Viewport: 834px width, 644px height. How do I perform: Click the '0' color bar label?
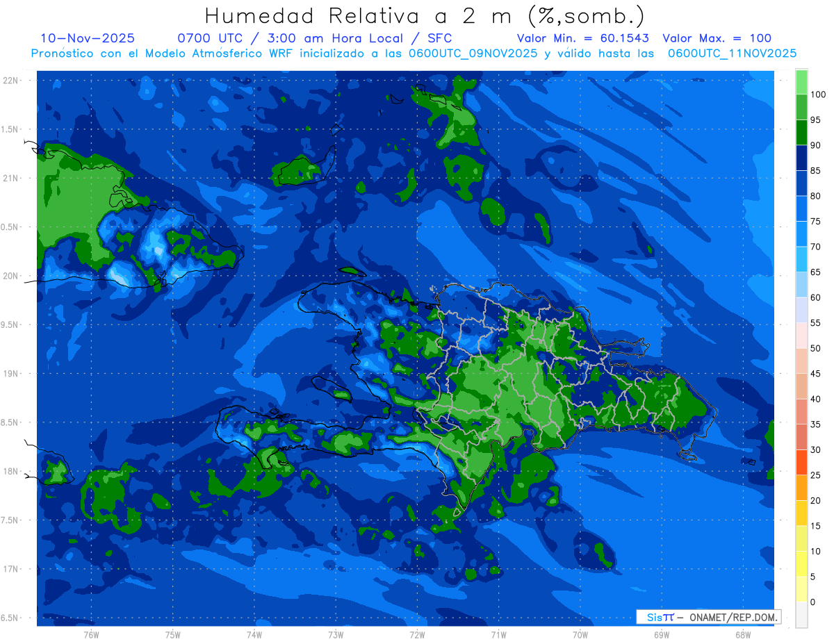coord(813,602)
